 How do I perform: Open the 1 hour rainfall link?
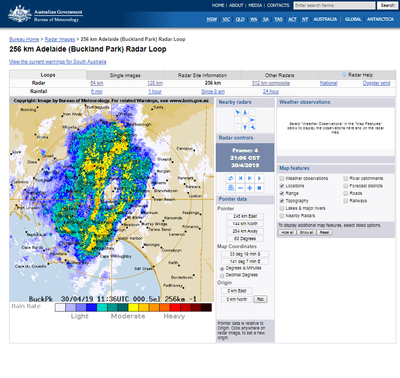pos(155,91)
